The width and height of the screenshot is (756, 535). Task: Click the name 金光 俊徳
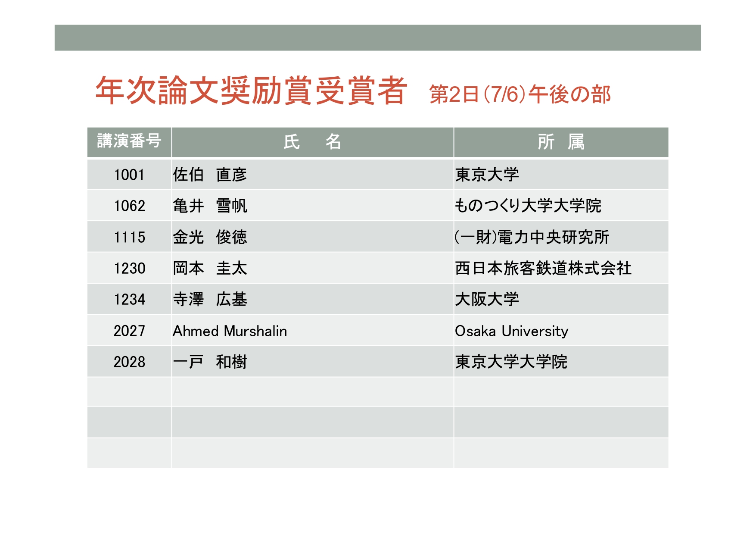click(210, 237)
